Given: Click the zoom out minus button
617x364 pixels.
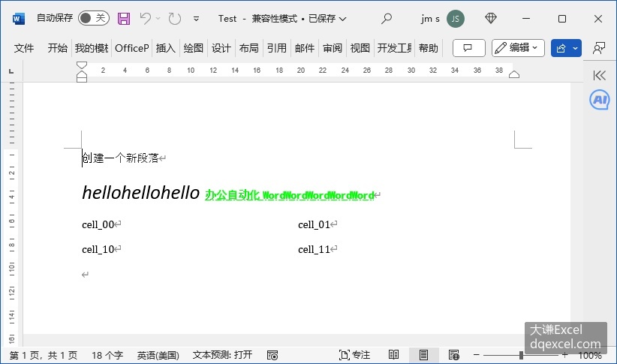Looking at the screenshot, I should 476,355.
